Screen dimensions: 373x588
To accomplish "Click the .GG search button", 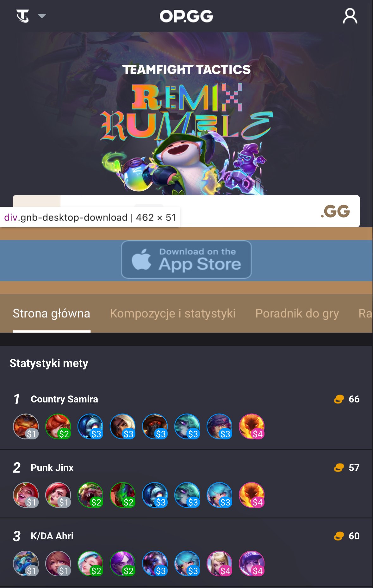I will [x=335, y=211].
